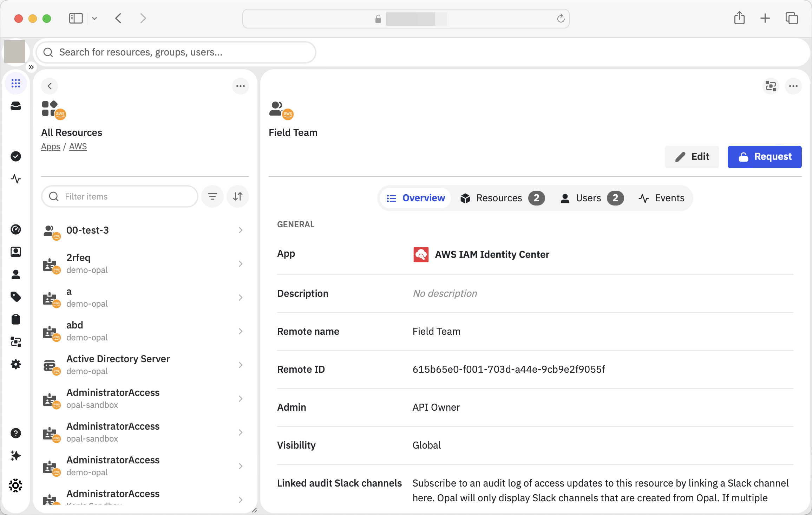Click the organization logo at top left
The image size is (812, 515).
(15, 52)
